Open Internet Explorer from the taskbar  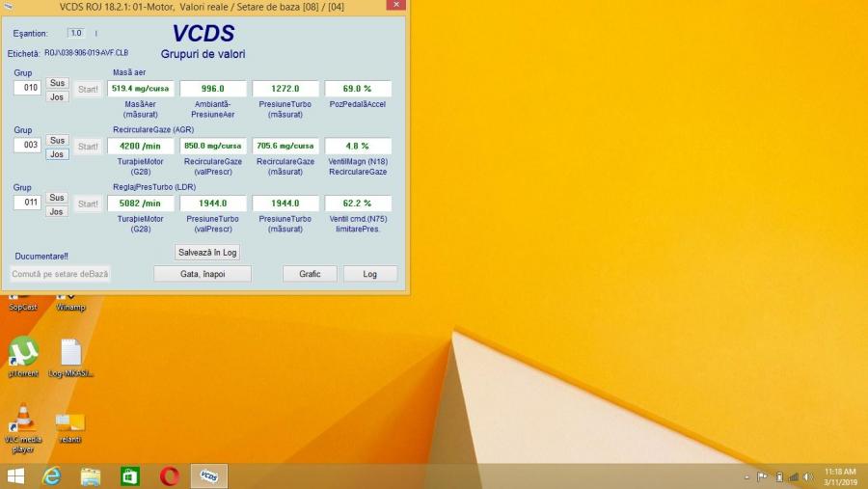[x=51, y=476]
